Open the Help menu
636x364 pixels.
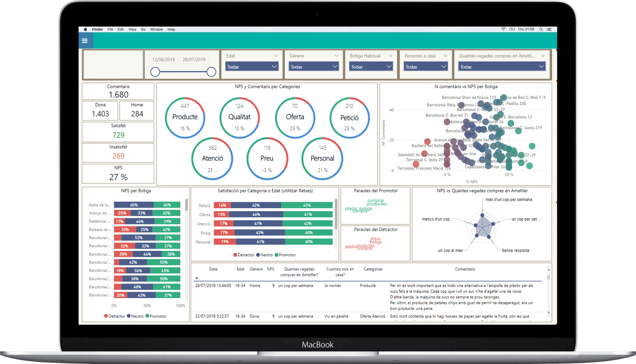tap(171, 29)
